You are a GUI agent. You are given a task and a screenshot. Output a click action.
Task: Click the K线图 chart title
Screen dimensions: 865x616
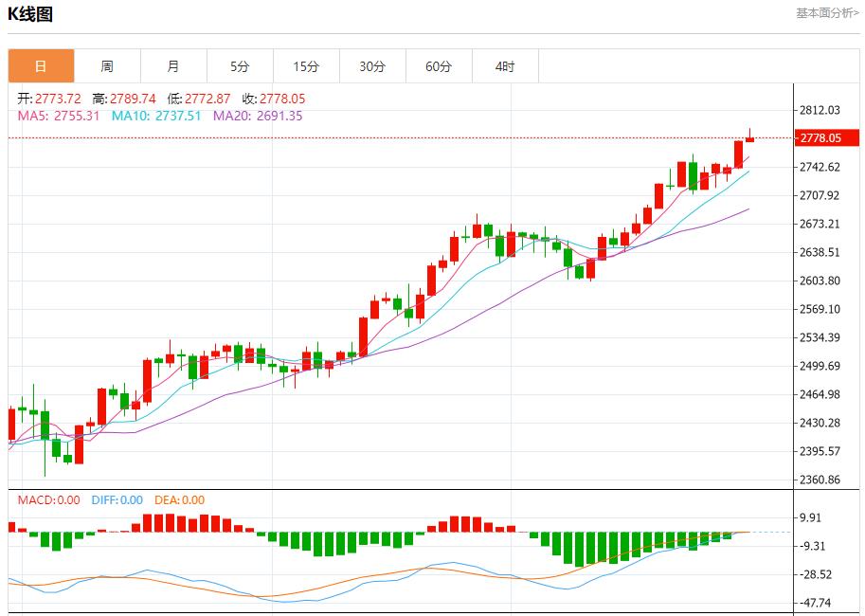coord(30,14)
